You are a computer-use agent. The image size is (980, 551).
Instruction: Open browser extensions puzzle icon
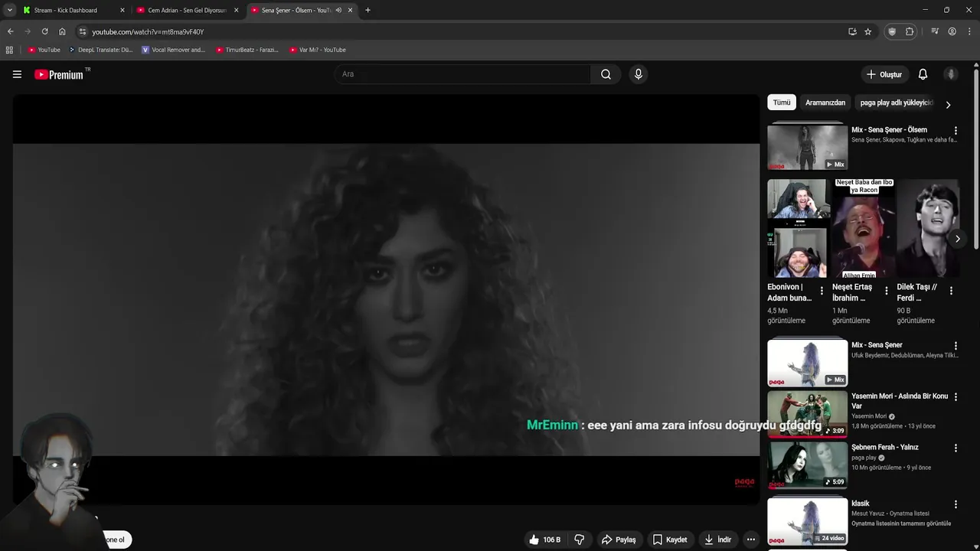click(910, 31)
